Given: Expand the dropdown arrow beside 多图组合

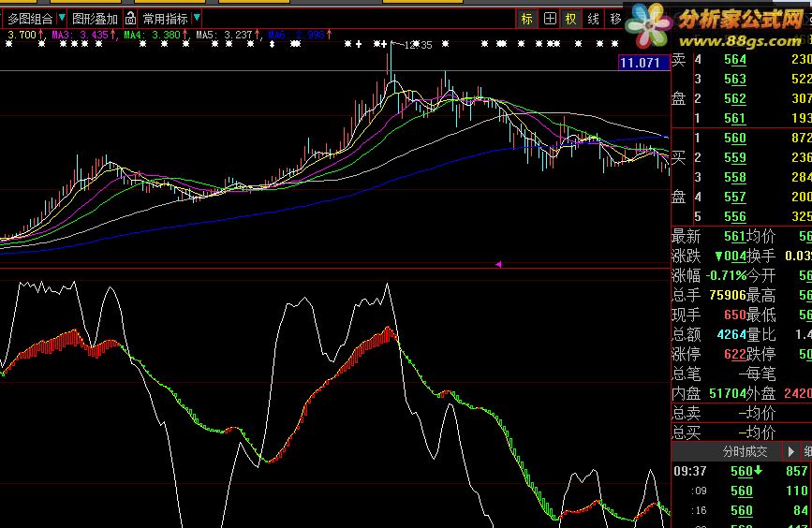Looking at the screenshot, I should [x=62, y=18].
